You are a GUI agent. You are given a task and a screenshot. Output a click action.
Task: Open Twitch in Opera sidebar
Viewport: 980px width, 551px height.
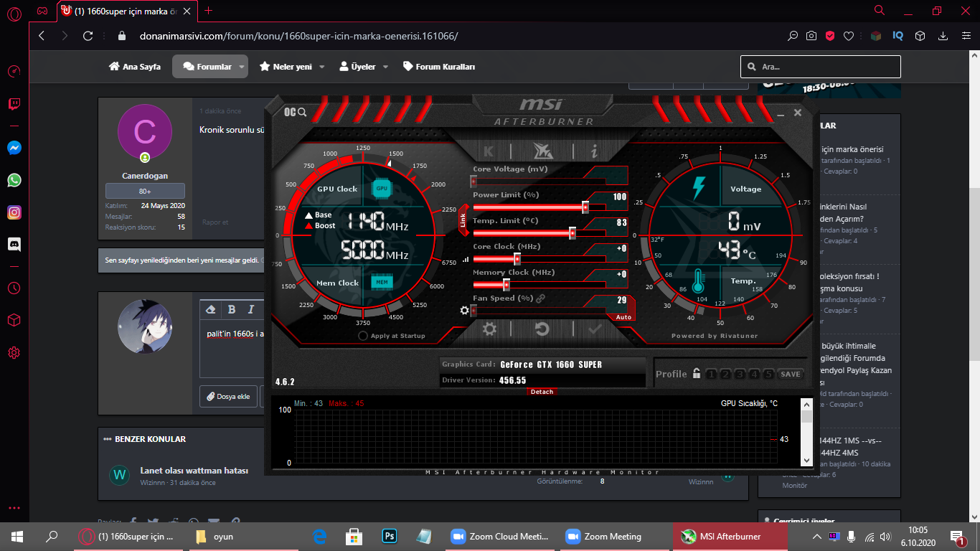[x=14, y=104]
